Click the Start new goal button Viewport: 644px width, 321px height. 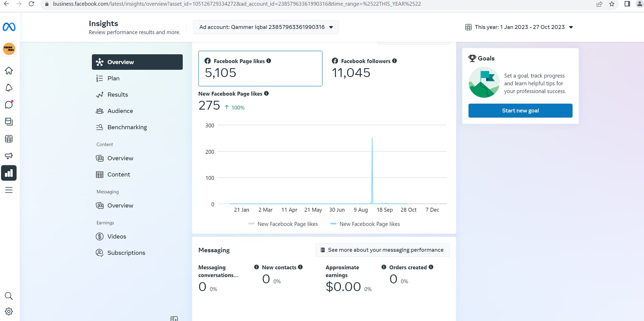coord(520,111)
